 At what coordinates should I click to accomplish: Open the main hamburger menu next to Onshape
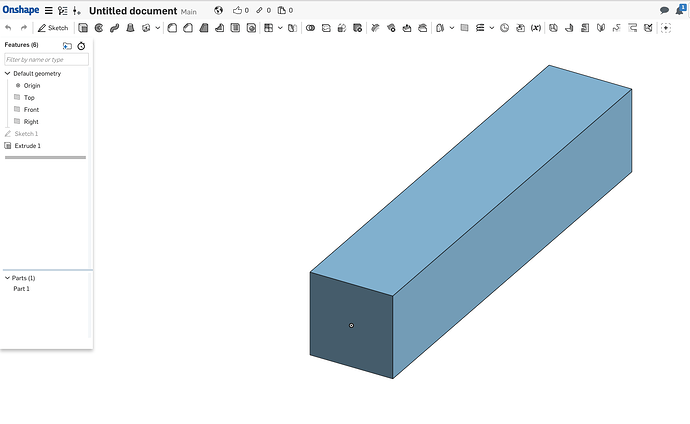click(49, 11)
